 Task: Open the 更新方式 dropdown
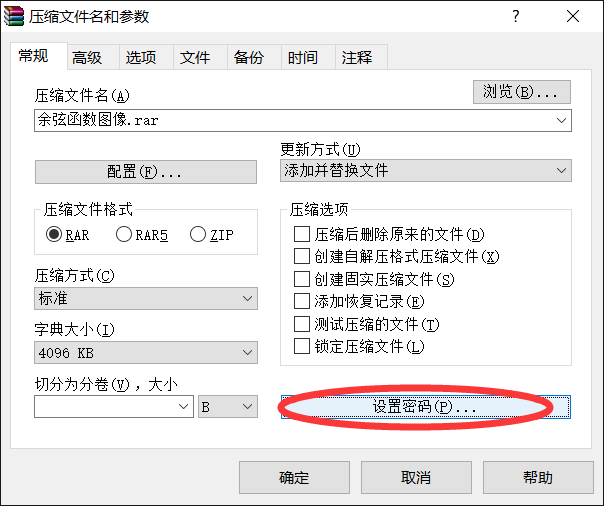(x=426, y=171)
